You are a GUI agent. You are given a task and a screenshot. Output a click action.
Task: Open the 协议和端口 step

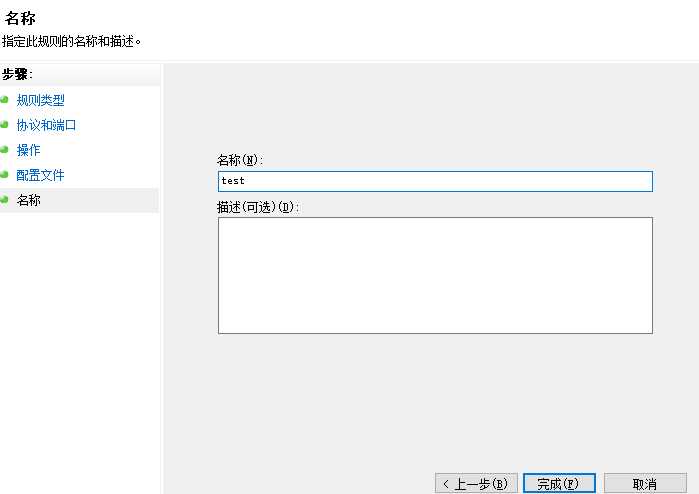click(46, 125)
